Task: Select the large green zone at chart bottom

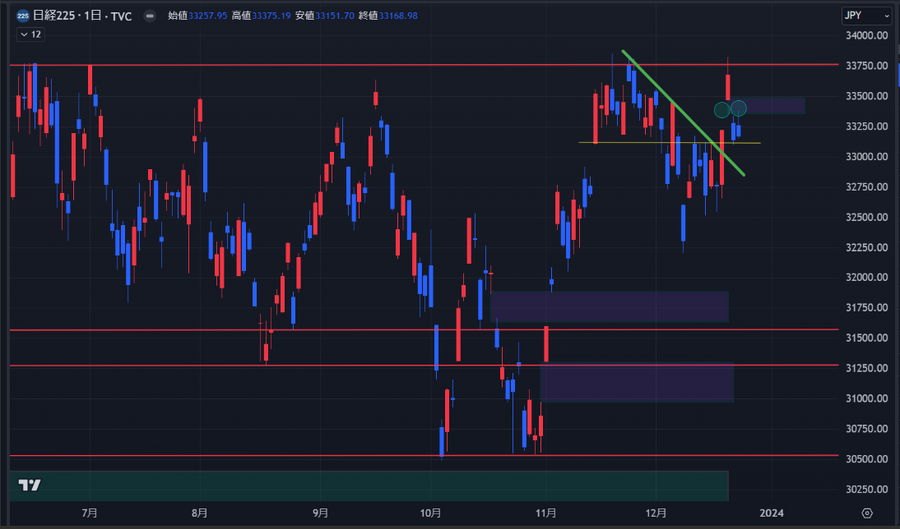Action: pyautogui.click(x=369, y=486)
